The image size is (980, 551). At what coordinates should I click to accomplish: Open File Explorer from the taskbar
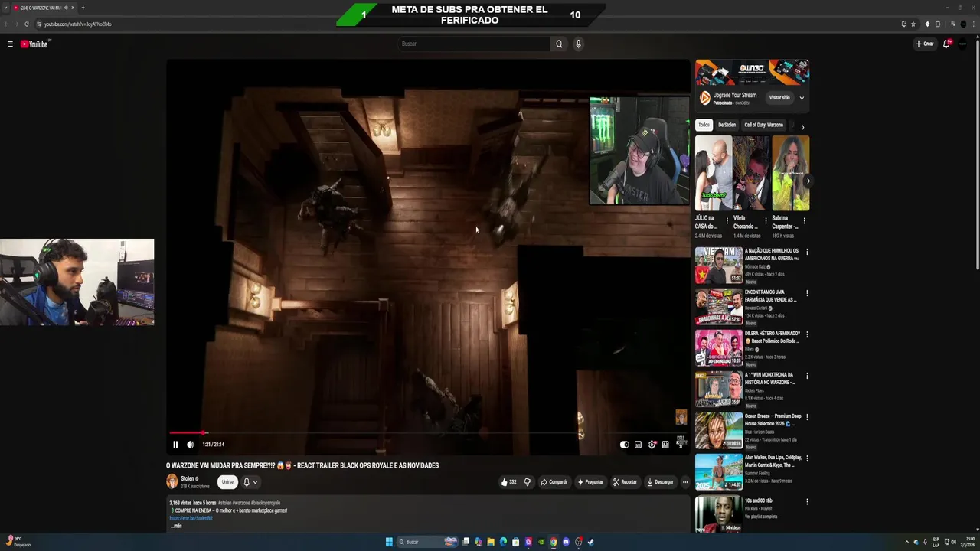tap(491, 542)
